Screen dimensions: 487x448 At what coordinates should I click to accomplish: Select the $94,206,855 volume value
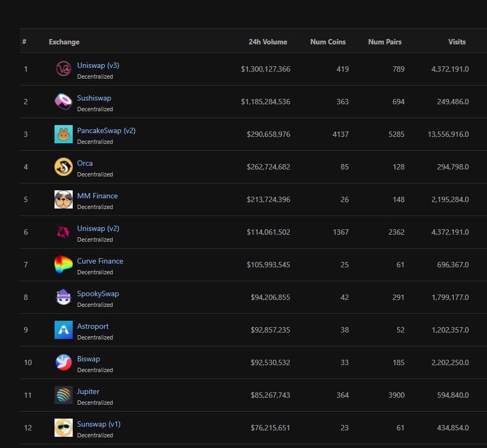coord(270,297)
